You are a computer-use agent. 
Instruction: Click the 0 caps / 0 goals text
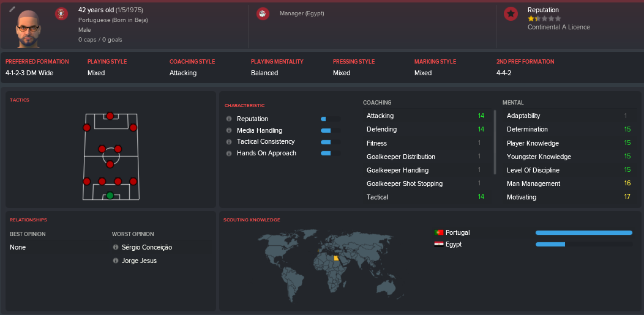(x=100, y=40)
